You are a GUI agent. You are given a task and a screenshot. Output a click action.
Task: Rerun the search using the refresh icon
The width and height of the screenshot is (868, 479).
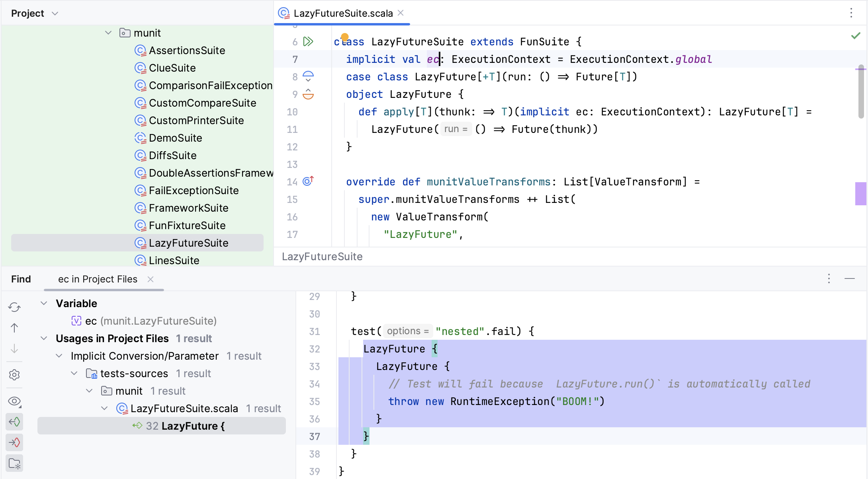[x=15, y=307]
